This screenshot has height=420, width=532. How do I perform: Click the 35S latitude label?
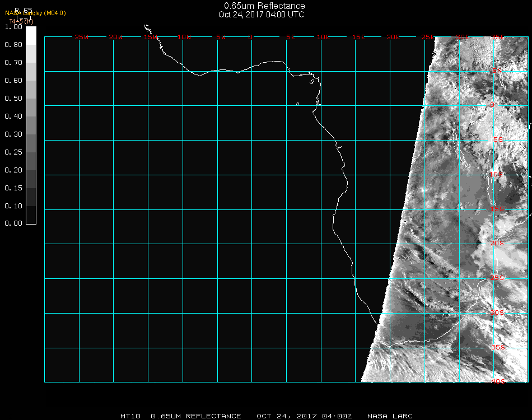pos(498,347)
